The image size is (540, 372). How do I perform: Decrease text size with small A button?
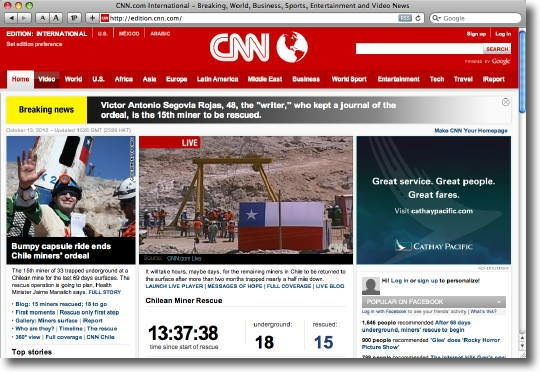click(x=42, y=18)
